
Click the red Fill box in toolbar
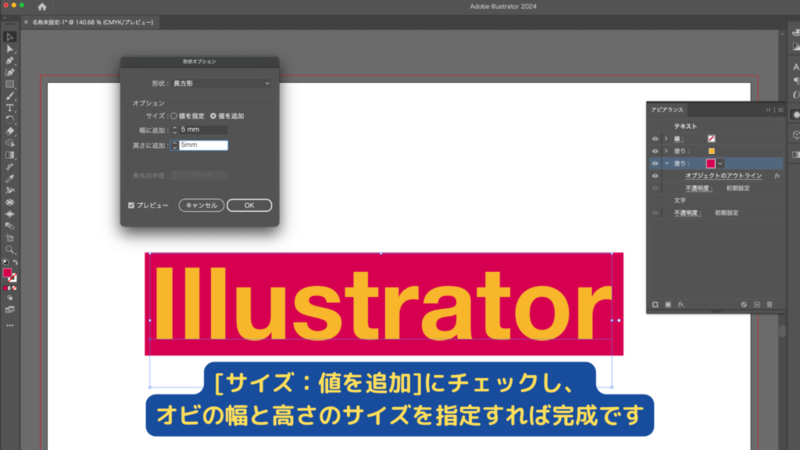pos(7,273)
